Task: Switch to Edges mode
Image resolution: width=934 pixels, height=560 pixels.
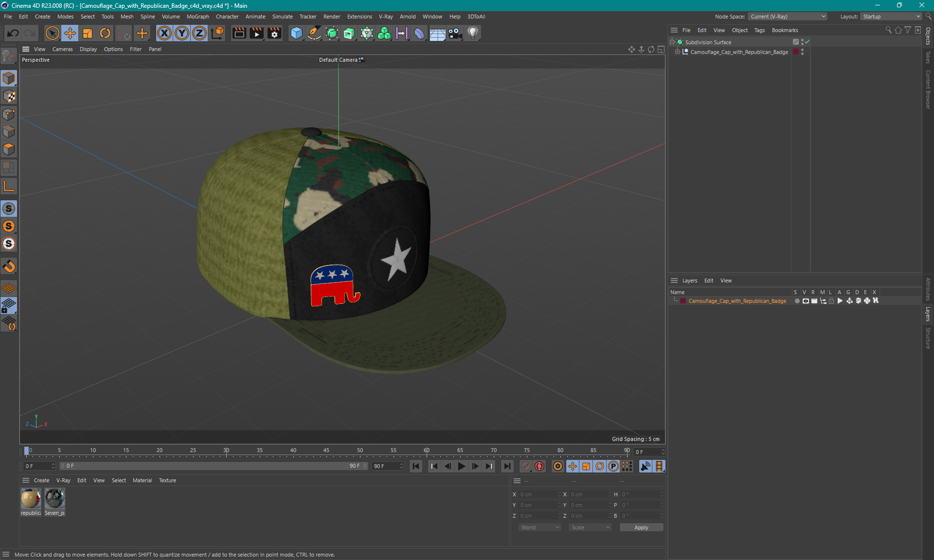Action: point(9,132)
